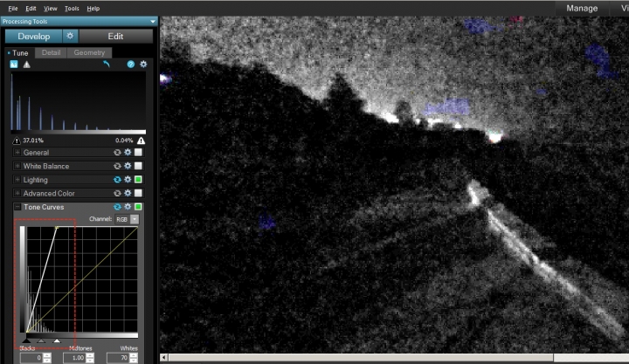Click the black point slider triangle

pyautogui.click(x=26, y=341)
